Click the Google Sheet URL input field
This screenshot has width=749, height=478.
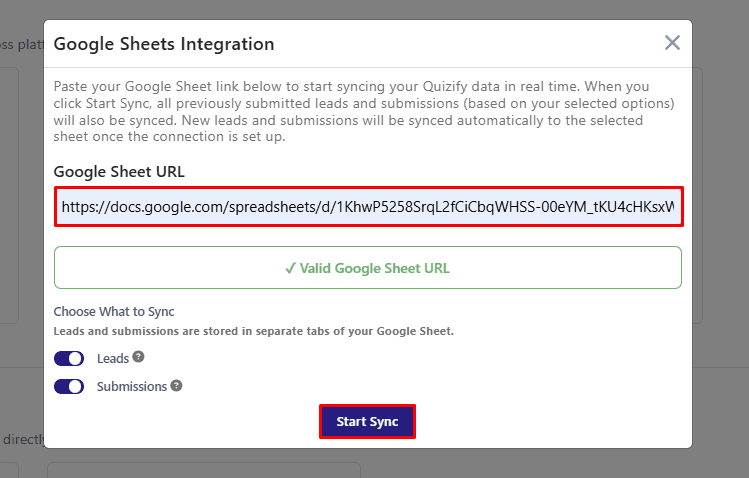[x=368, y=207]
